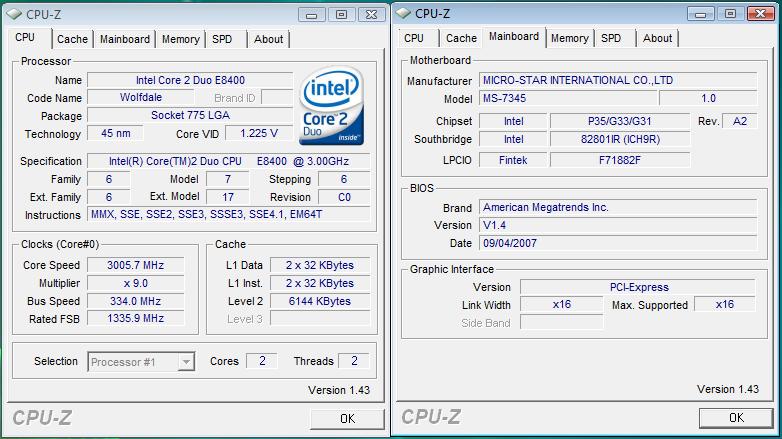
Task: Click the Threads count field
Action: 354,361
